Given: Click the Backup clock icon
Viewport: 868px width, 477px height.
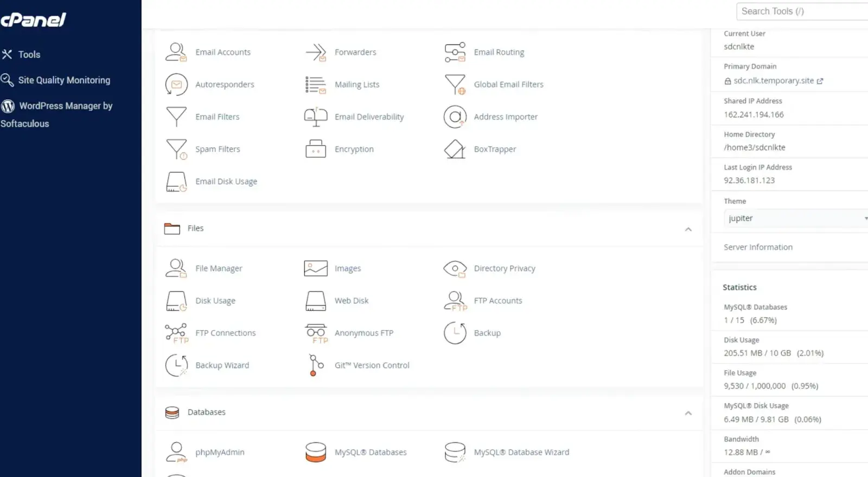Looking at the screenshot, I should (x=455, y=333).
